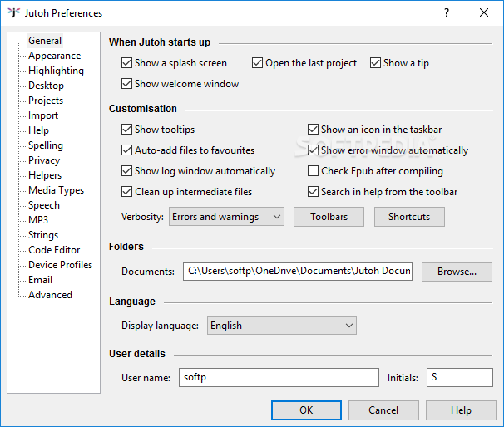Click the Help button at bottom right

click(x=461, y=410)
